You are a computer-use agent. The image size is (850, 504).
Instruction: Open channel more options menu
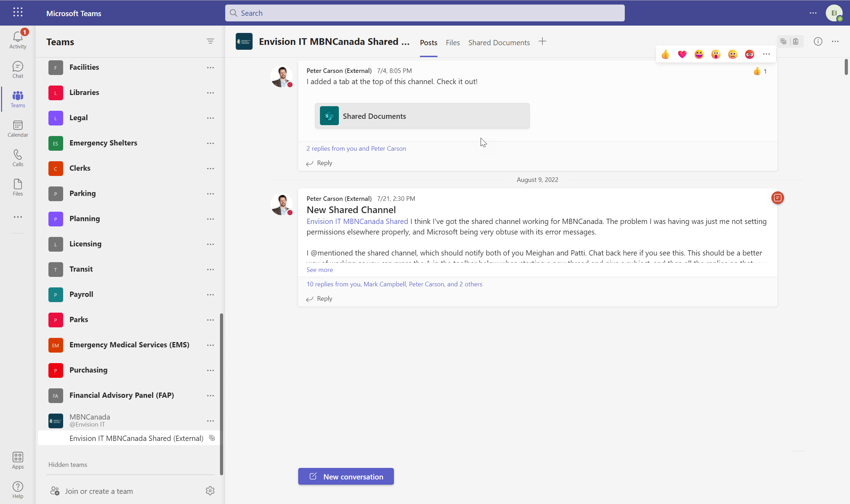(835, 42)
